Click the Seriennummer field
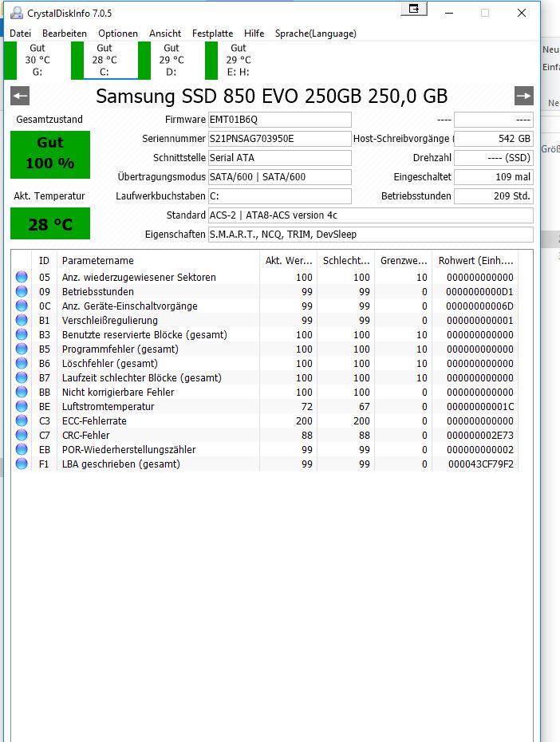The image size is (560, 742). tap(280, 139)
